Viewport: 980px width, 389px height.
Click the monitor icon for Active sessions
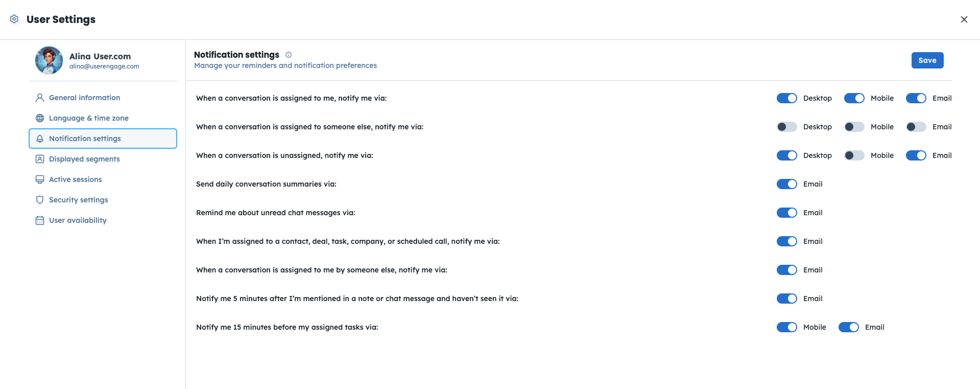click(40, 179)
